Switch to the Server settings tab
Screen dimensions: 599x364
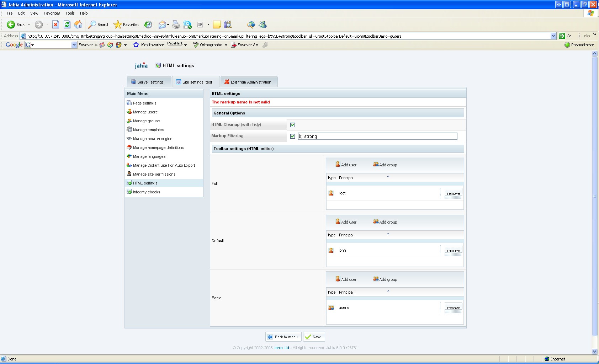tap(149, 82)
